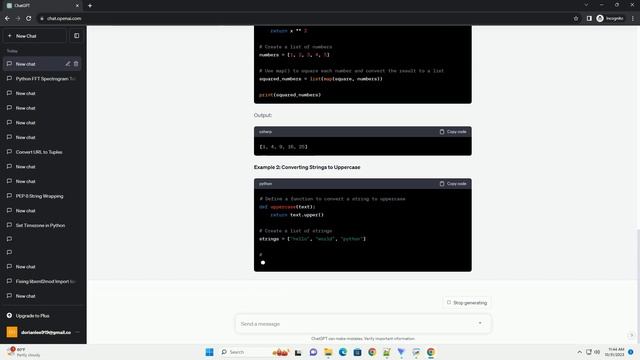Open the Python FFT Spectrogram conversation
640x360 pixels.
[43, 78]
